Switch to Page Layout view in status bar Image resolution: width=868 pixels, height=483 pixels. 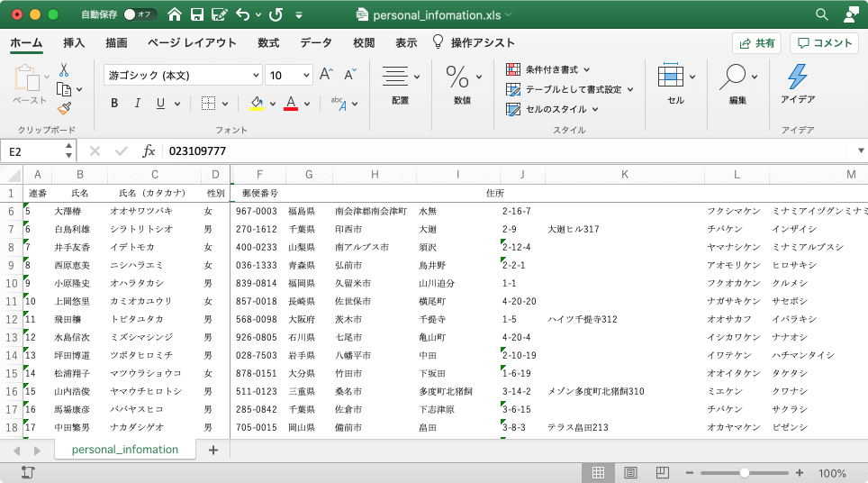(630, 472)
